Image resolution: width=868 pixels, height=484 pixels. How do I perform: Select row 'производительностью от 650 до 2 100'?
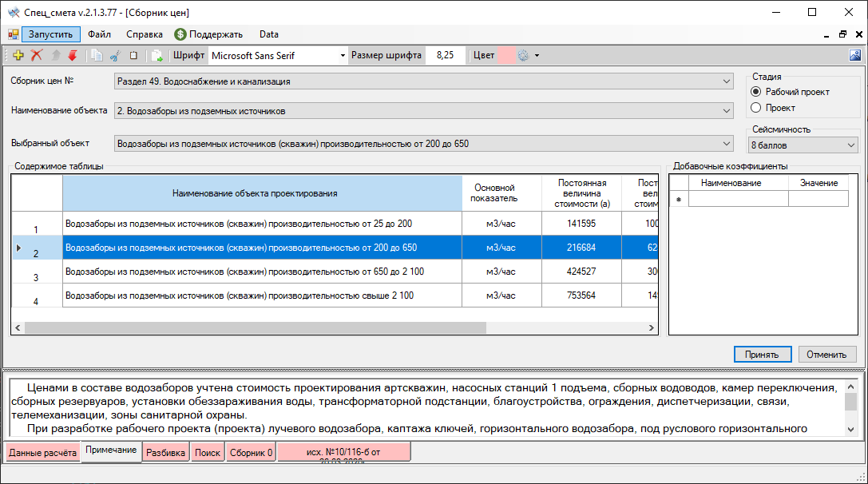263,272
